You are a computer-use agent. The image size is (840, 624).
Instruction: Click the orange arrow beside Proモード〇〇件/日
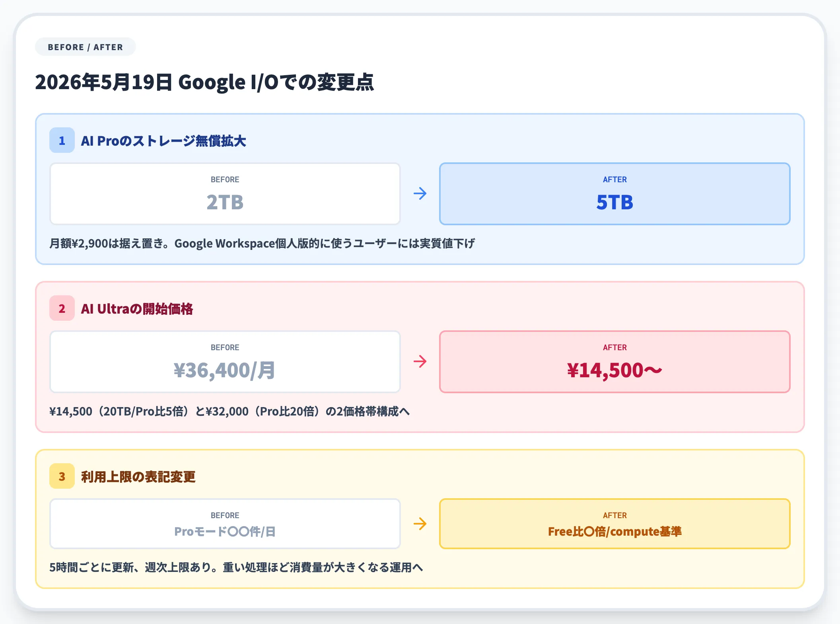pyautogui.click(x=420, y=524)
